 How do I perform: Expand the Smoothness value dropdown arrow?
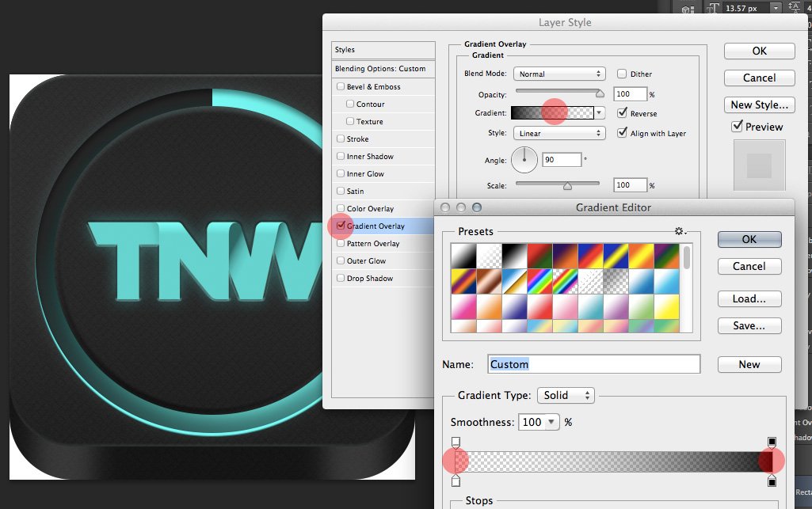tap(552, 422)
